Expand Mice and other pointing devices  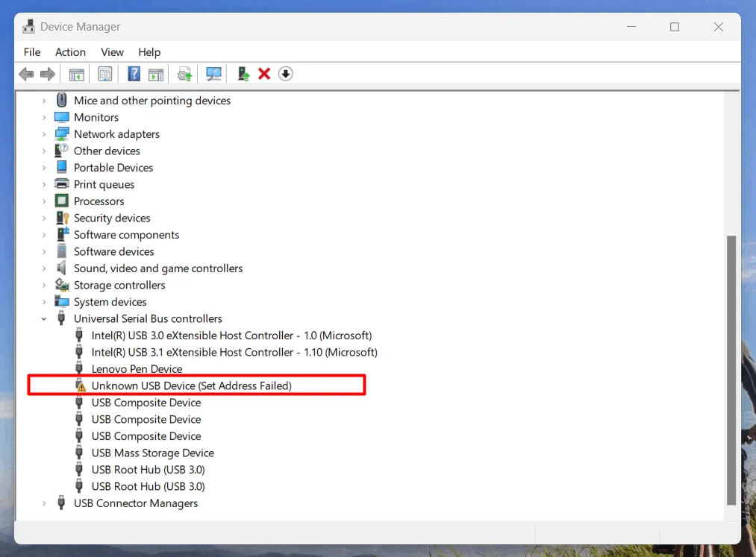tap(44, 101)
